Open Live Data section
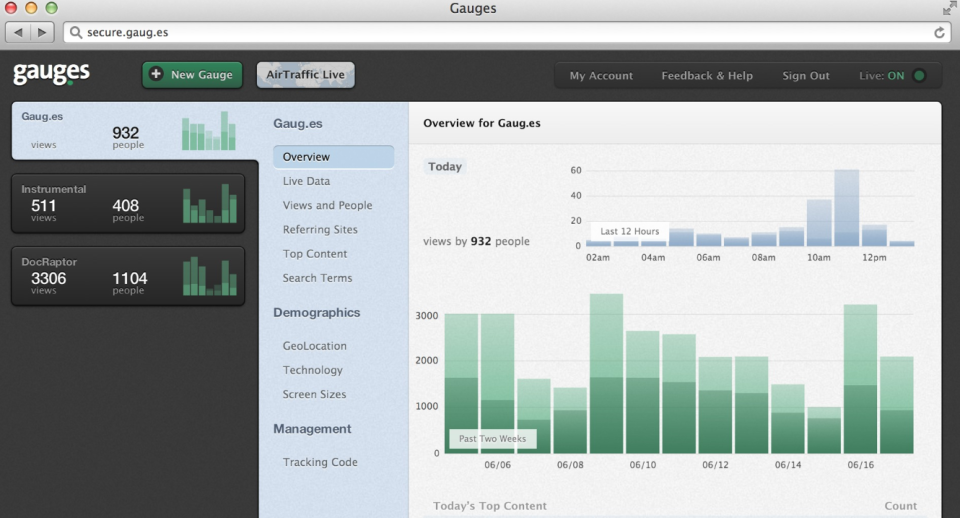960x518 pixels. click(x=306, y=181)
